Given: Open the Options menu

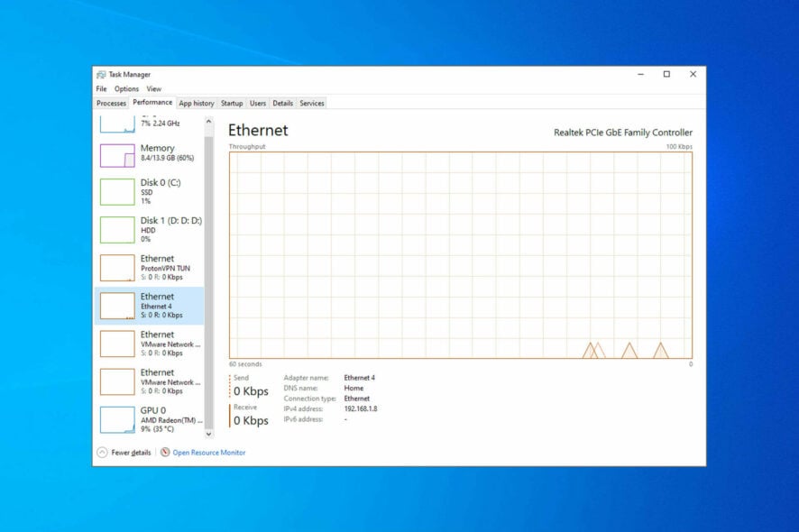Looking at the screenshot, I should click(x=126, y=88).
